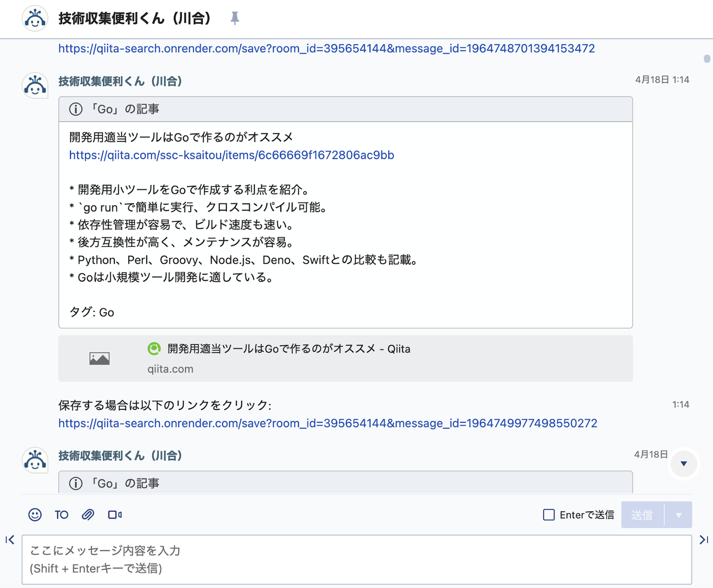Click the sender name on the 1:14 message
This screenshot has height=588, width=713.
[x=120, y=81]
